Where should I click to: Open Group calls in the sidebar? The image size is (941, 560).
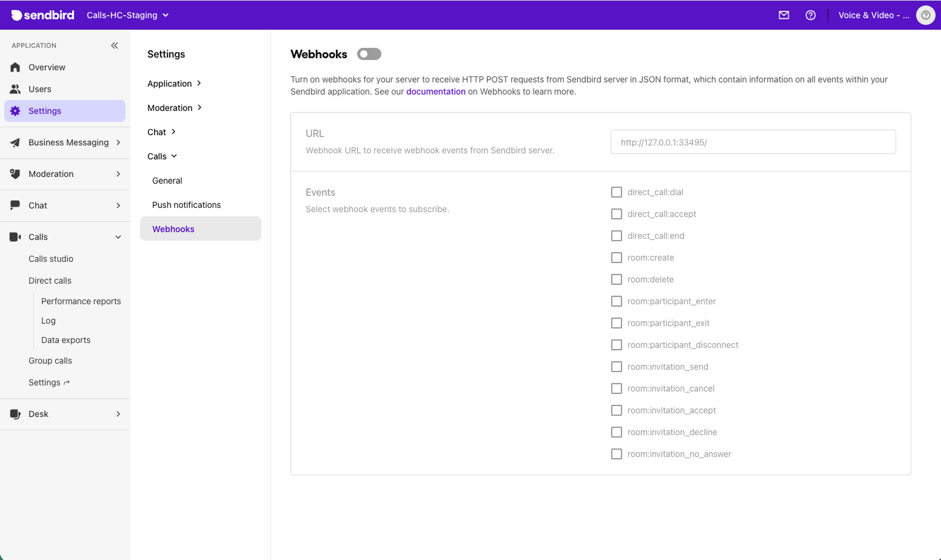(x=50, y=361)
